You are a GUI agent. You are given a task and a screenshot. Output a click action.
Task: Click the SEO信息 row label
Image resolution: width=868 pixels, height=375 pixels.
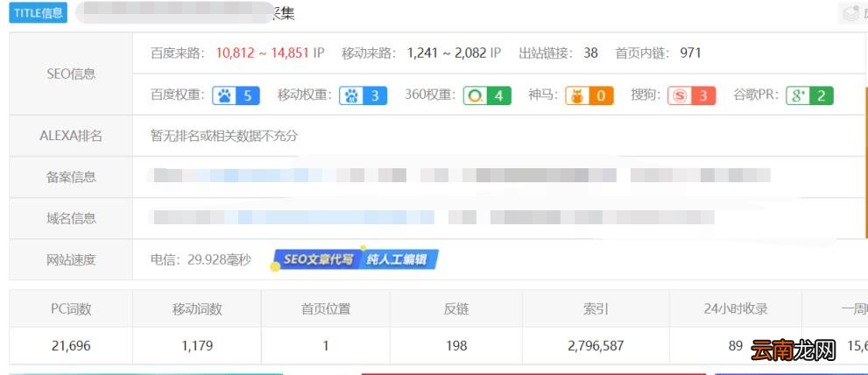[x=71, y=74]
